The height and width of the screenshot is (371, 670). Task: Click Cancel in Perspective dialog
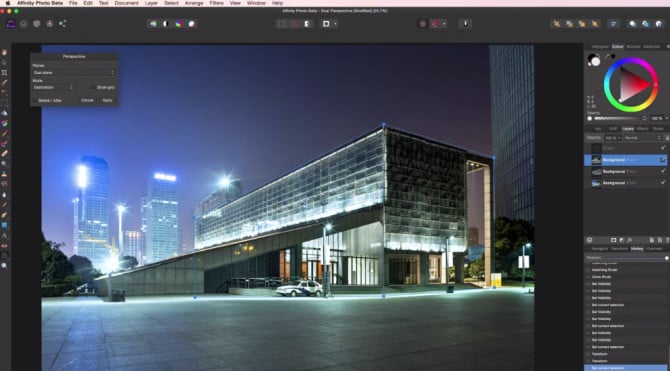click(87, 101)
